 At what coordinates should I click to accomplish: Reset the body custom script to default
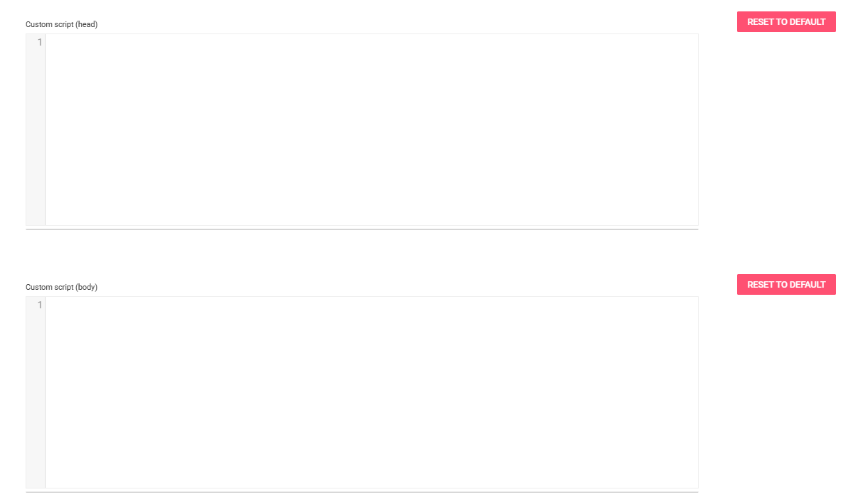pos(786,285)
